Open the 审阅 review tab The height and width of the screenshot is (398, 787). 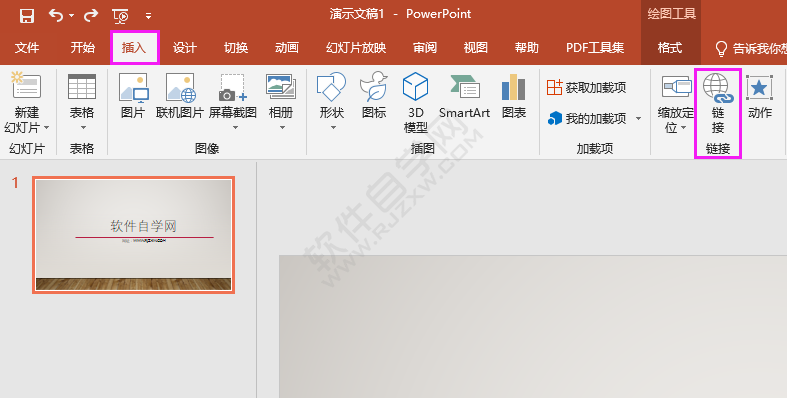click(425, 48)
